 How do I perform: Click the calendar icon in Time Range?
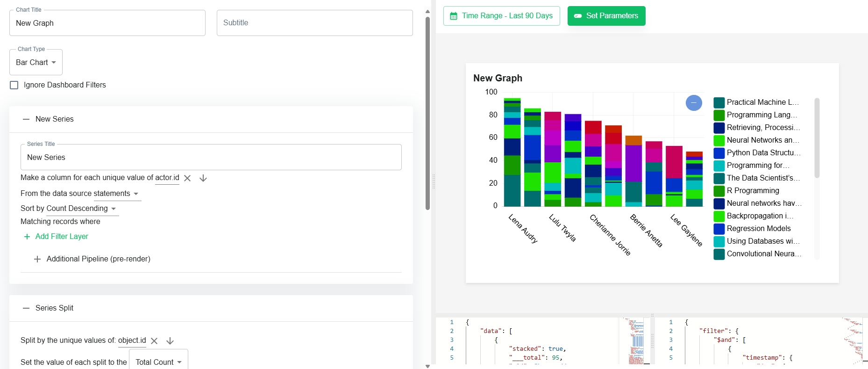(x=453, y=16)
